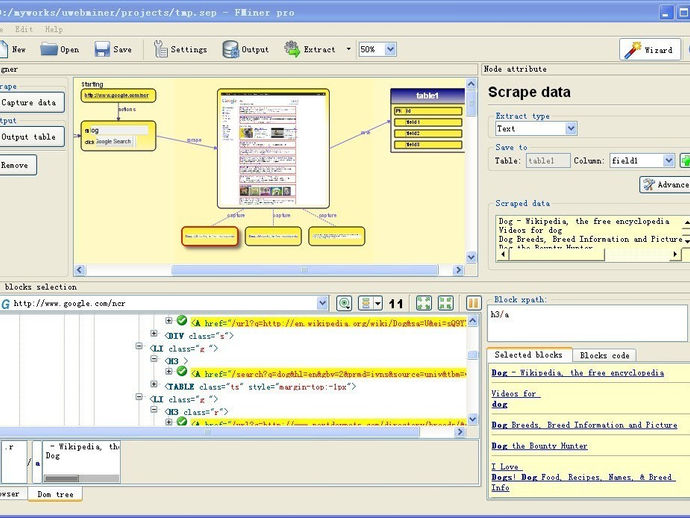Expand the TABLE class="ts" node
690x518 pixels.
(154, 384)
